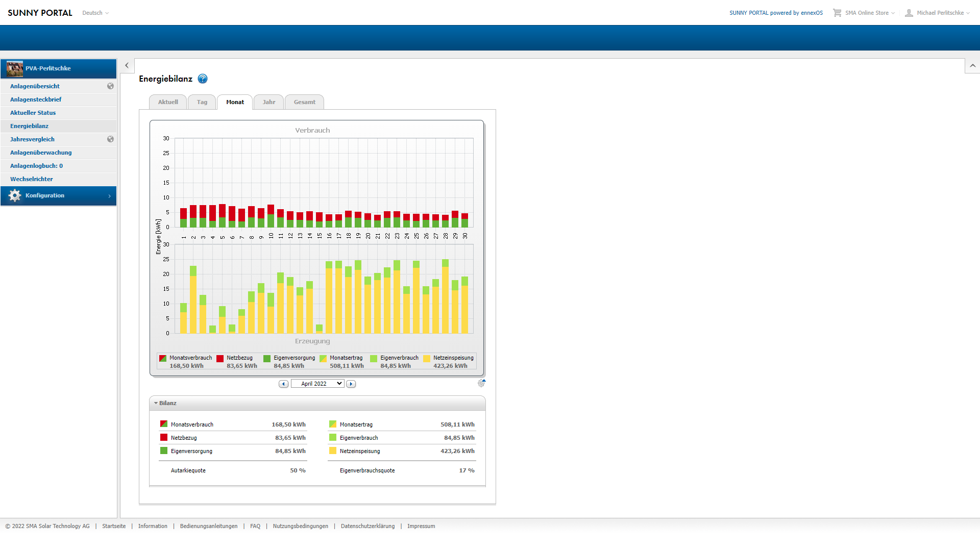
Task: Collapse the Bilanz section
Action: click(x=166, y=403)
